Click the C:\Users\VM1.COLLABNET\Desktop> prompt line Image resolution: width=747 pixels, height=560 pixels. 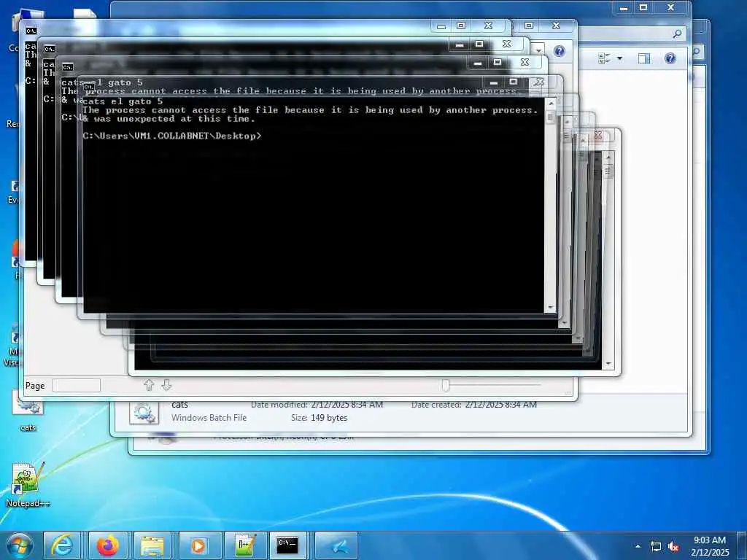pyautogui.click(x=172, y=136)
